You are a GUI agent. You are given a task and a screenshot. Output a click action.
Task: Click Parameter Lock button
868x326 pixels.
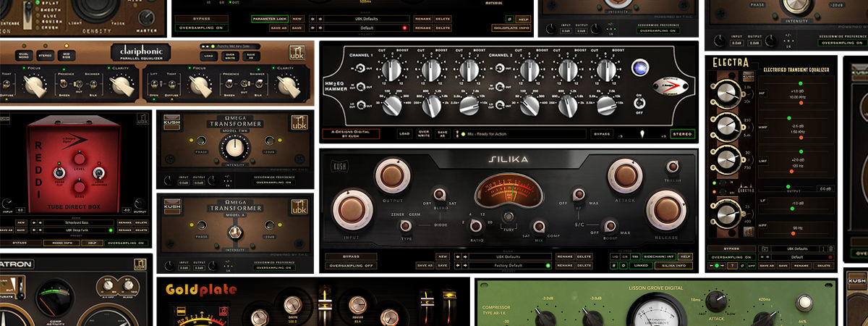pos(269,19)
